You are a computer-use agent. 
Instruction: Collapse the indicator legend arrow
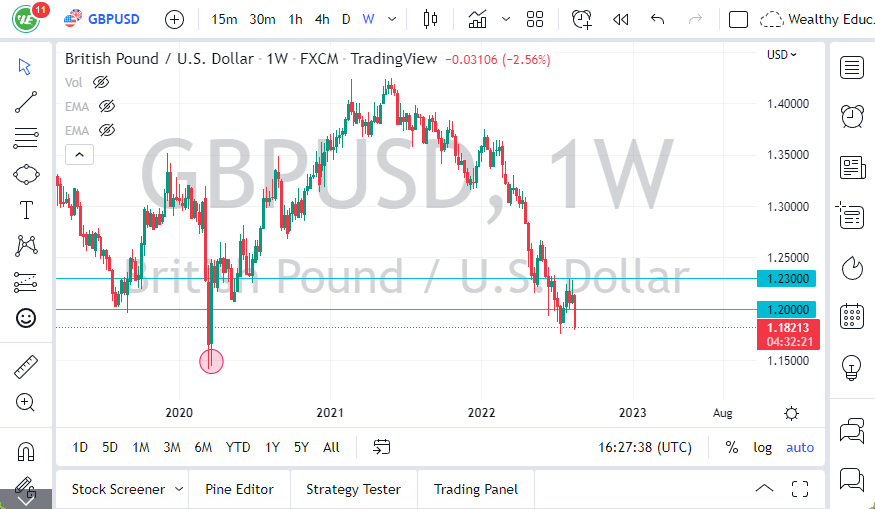point(79,154)
